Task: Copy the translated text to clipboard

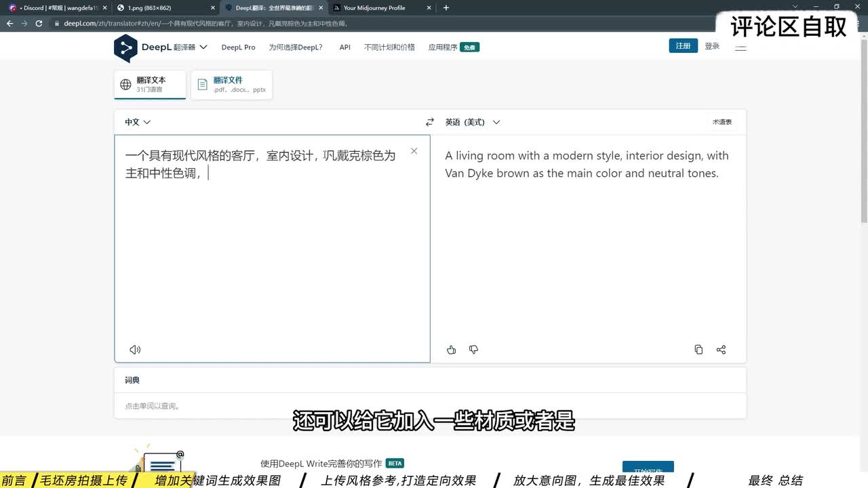Action: 698,350
